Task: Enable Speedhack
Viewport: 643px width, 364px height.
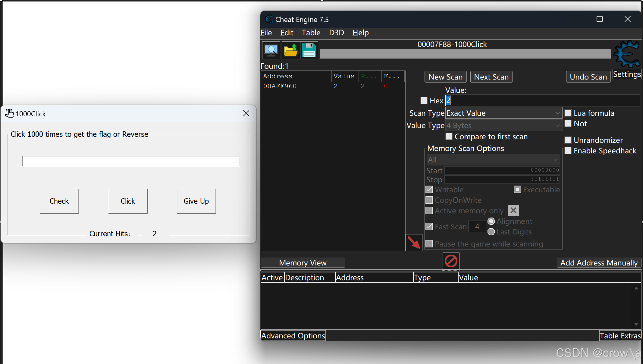Action: click(x=568, y=150)
